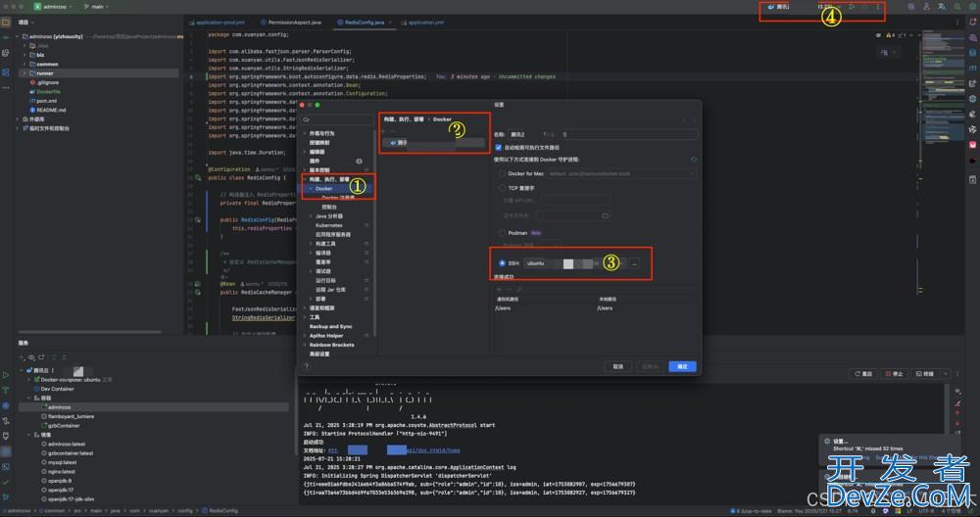Switch to RedisConfig.java tab

[365, 23]
